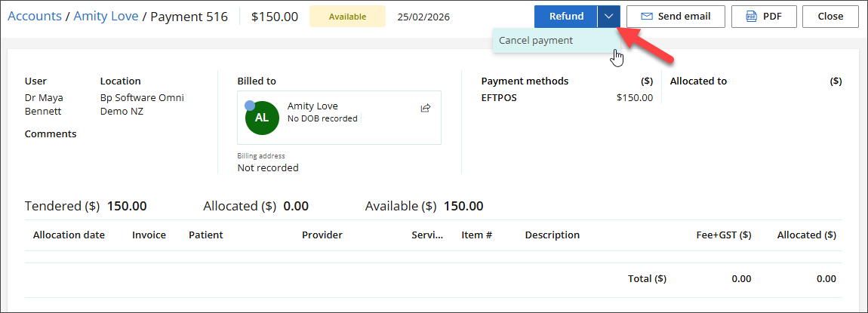Click the EFTPOS payment method row

pos(567,97)
